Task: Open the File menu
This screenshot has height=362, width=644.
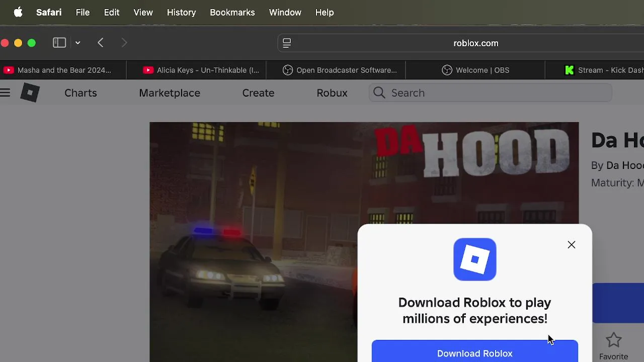Action: pos(83,12)
